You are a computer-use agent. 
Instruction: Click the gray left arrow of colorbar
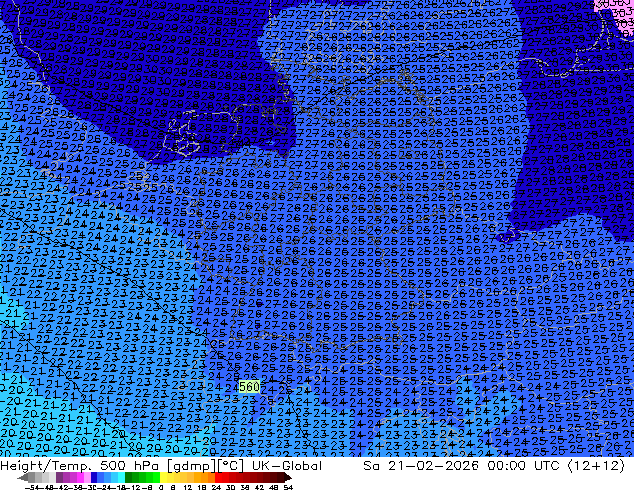click(x=23, y=478)
